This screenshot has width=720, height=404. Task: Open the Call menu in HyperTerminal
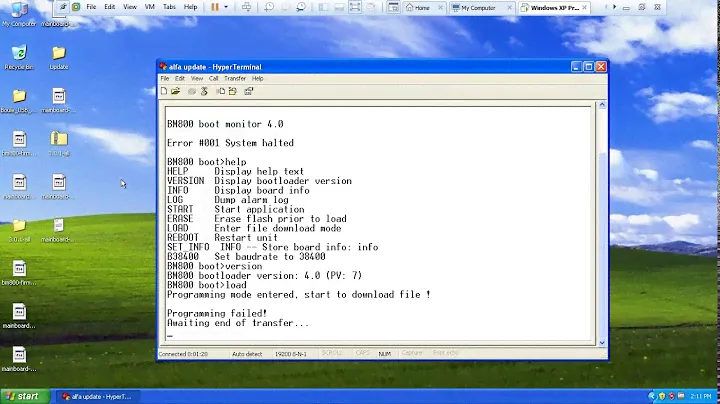pos(213,78)
